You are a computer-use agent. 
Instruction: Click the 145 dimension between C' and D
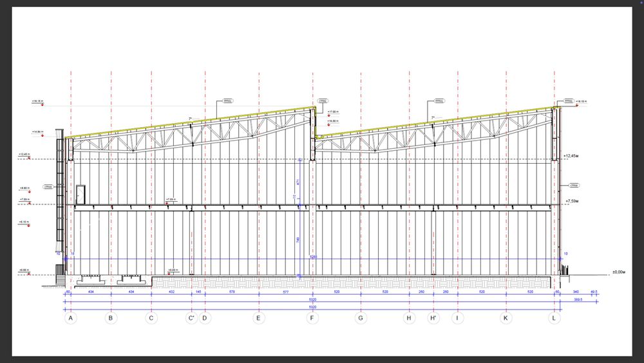pos(198,292)
